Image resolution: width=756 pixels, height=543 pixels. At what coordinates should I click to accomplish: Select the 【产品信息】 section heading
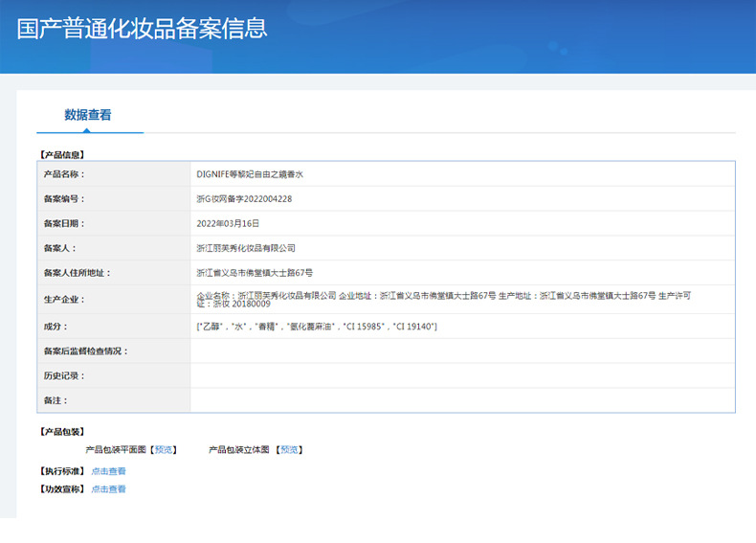62,155
